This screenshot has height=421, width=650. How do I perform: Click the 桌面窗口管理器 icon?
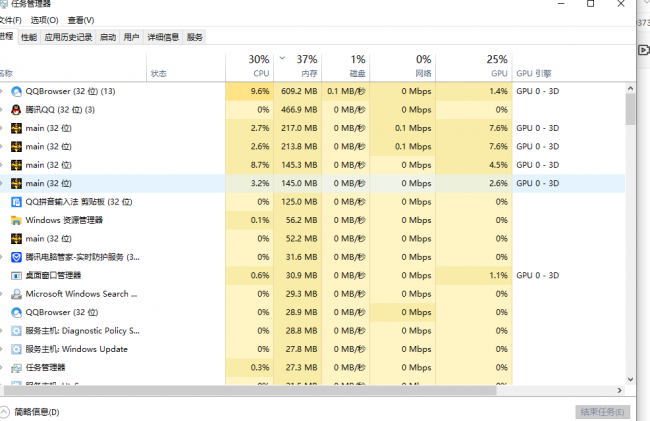click(x=16, y=276)
